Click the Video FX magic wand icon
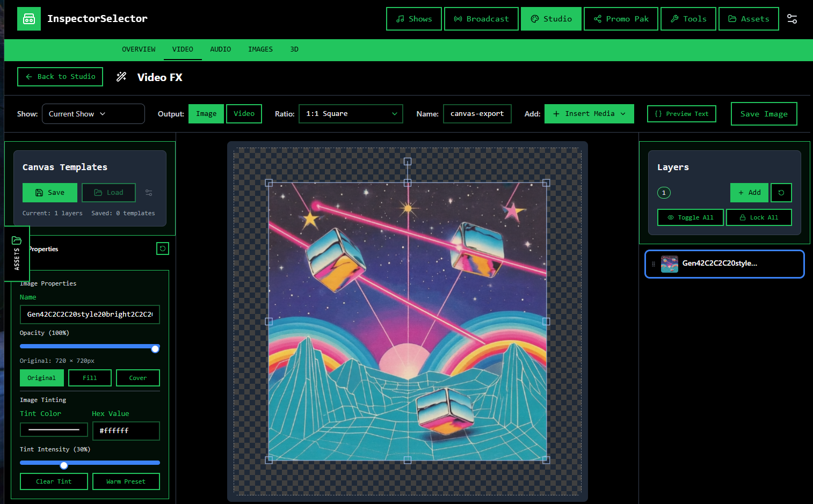 tap(121, 77)
